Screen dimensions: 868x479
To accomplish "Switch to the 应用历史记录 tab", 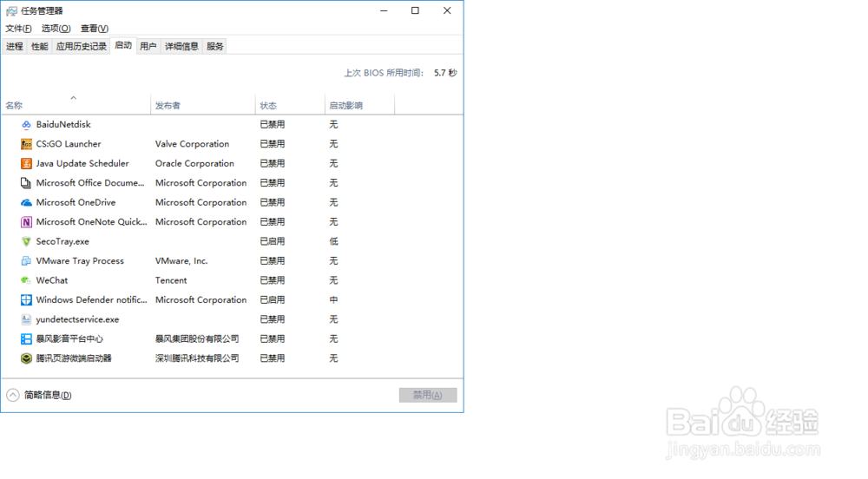I will point(81,47).
